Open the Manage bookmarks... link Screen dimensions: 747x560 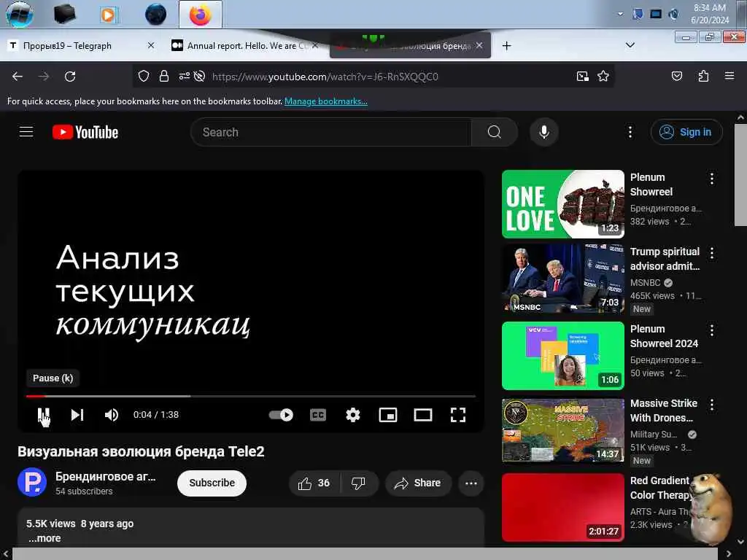click(326, 101)
